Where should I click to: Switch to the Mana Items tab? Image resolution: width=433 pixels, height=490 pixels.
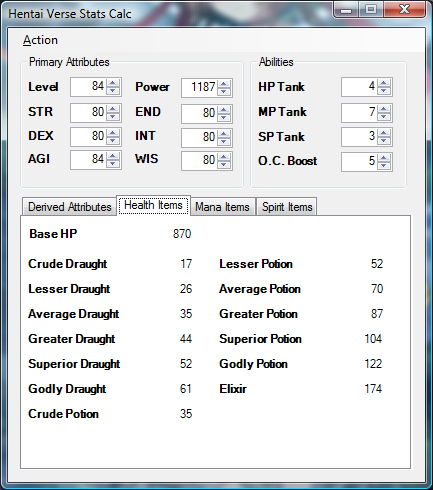[222, 207]
